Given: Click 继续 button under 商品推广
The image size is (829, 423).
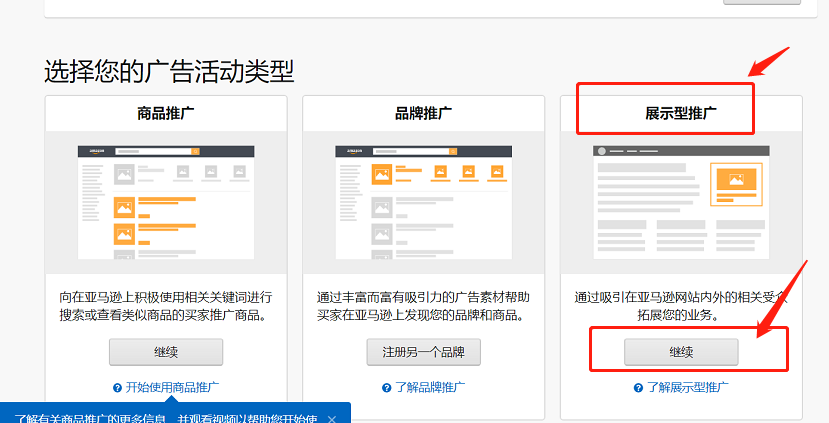Looking at the screenshot, I should 166,352.
